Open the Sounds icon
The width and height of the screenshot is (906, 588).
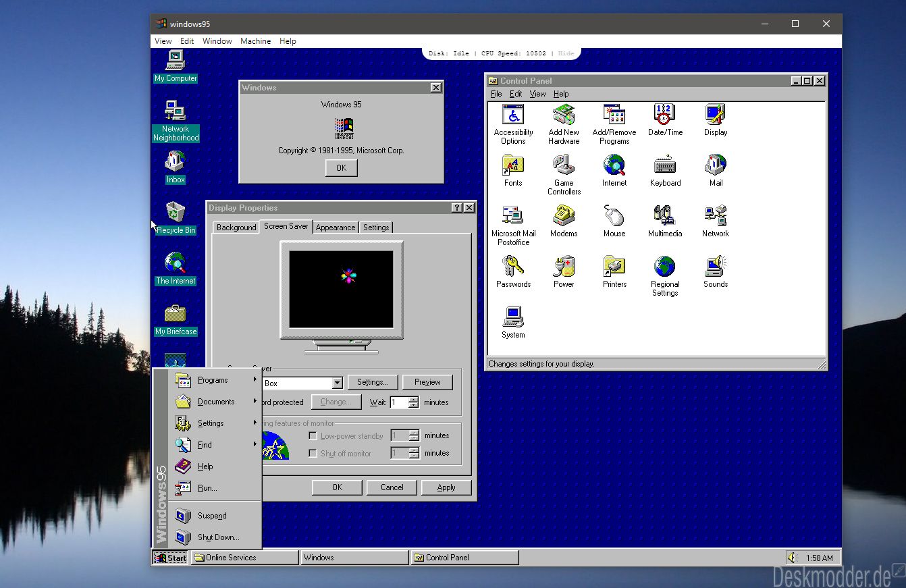tap(716, 272)
